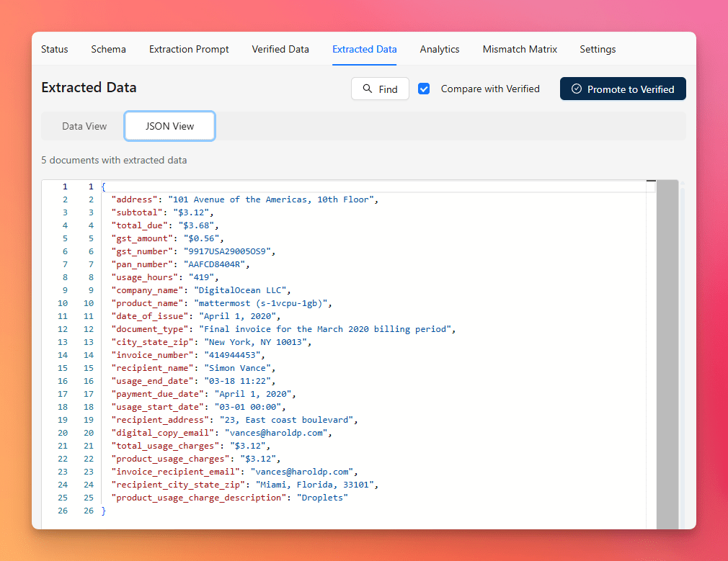Open the Mismatch Matrix tab

520,50
